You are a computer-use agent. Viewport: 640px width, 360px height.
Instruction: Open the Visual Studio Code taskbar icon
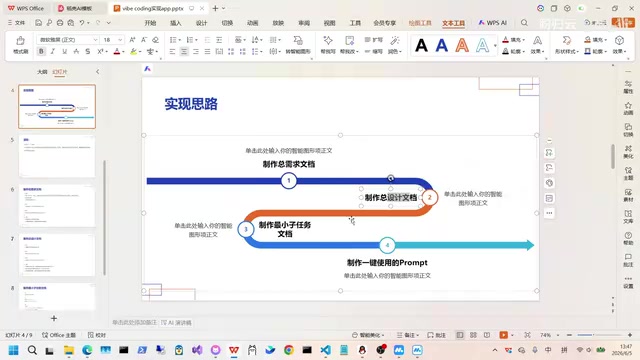[x=326, y=350]
